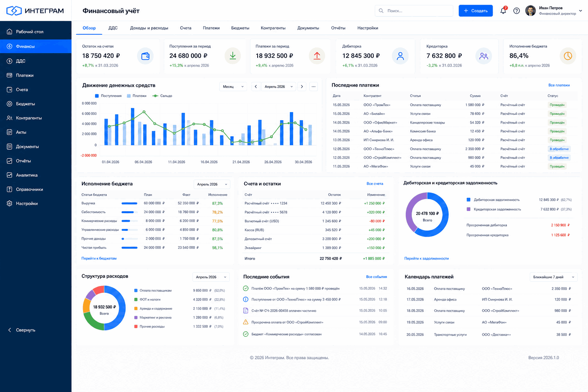Follow the Все платежи link
Image resolution: width=588 pixels, height=392 pixels.
pyautogui.click(x=559, y=85)
